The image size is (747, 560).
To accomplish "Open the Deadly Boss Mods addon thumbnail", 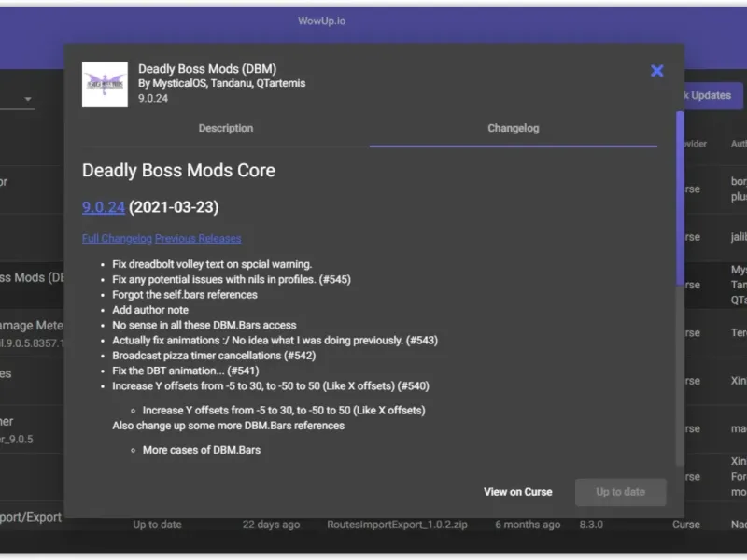I will click(x=105, y=84).
